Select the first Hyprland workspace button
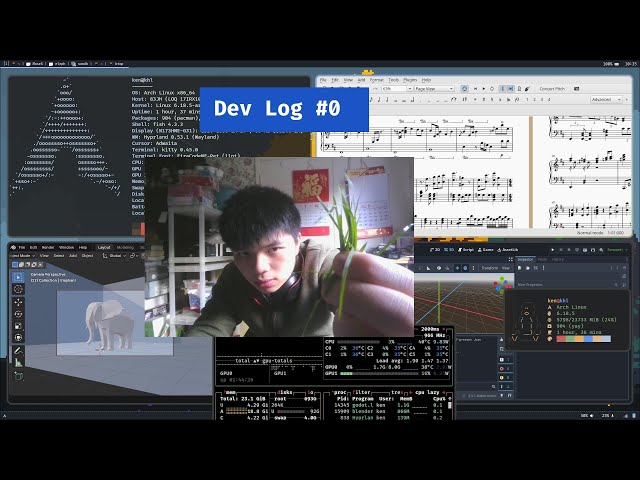 pos(6,64)
